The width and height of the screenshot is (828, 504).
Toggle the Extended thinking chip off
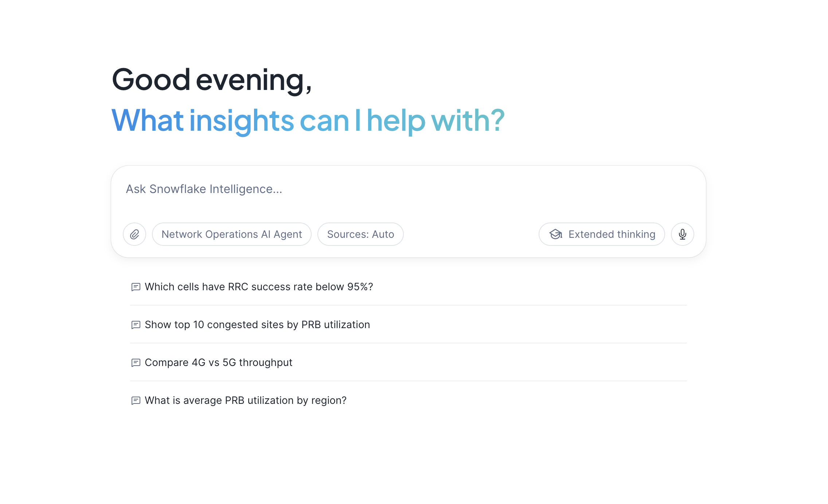pos(601,234)
